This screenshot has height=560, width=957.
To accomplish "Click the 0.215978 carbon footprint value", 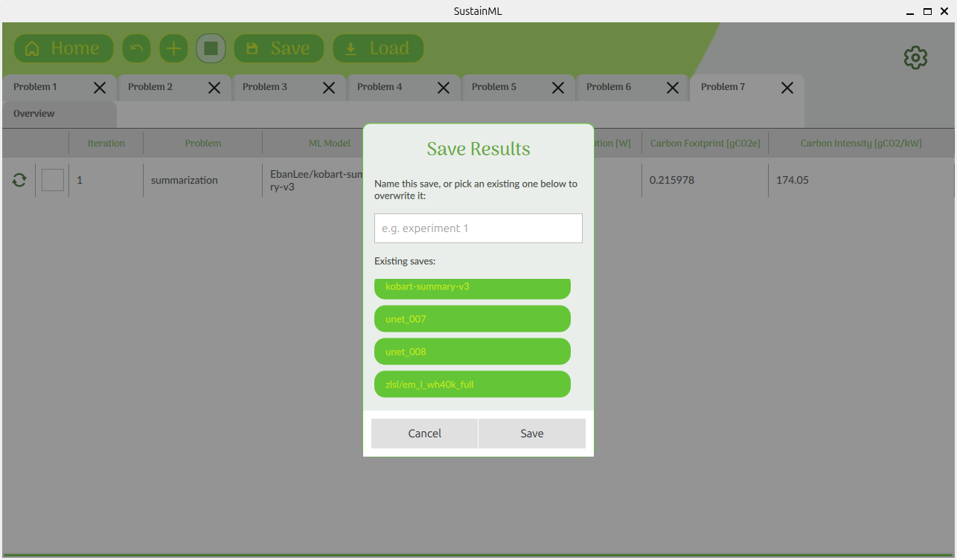I will pos(672,180).
